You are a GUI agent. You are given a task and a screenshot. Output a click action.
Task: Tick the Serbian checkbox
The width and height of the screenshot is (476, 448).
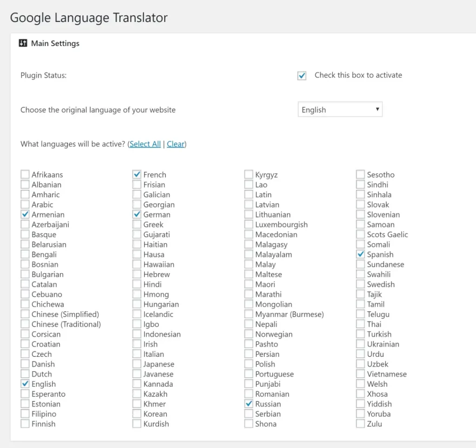click(x=249, y=414)
